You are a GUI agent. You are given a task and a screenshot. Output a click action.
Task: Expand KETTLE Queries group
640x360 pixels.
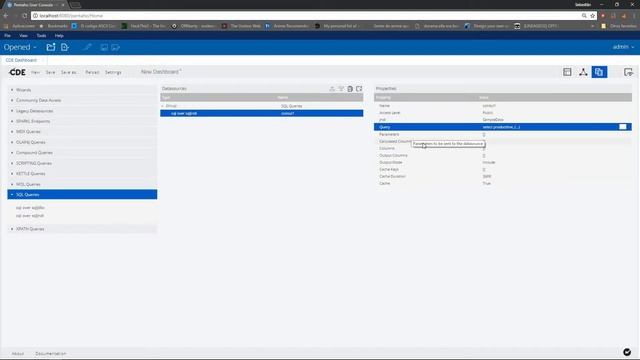(x=82, y=174)
